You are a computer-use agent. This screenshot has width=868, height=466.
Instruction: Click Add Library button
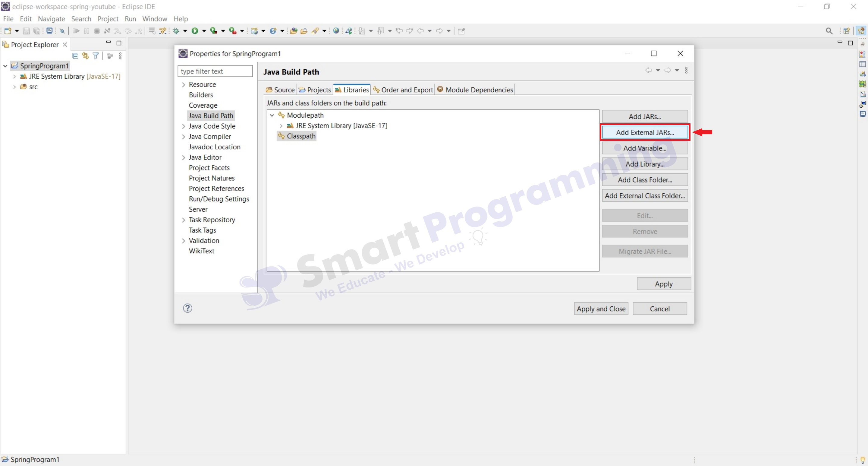coord(645,164)
